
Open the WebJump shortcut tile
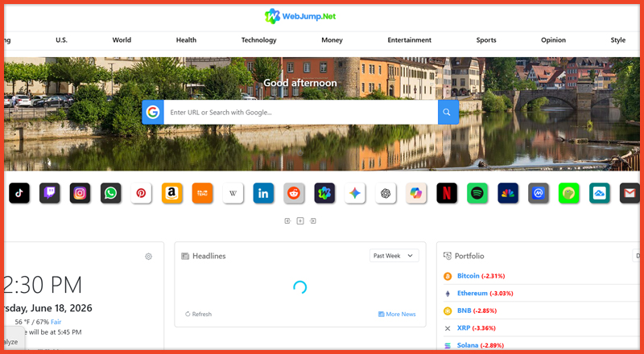tap(324, 193)
